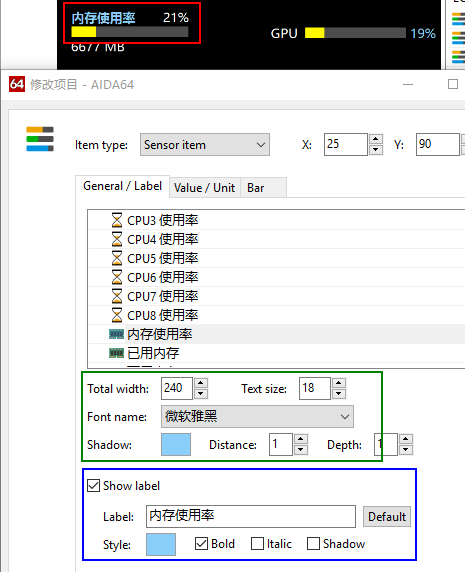
Task: Select the CPU8 使用率 hourglass icon
Action: (117, 315)
